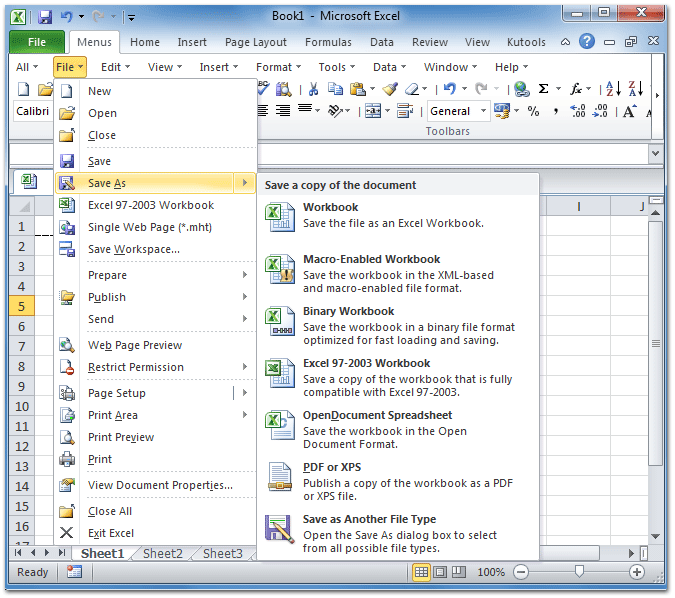Click the AutoSum sigma icon
The height and width of the screenshot is (598, 675).
[x=543, y=89]
